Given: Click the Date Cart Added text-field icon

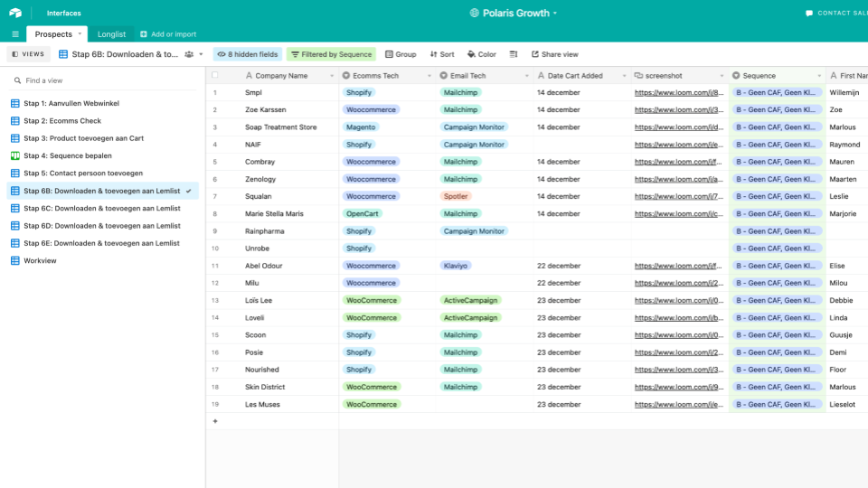Looking at the screenshot, I should tap(541, 76).
